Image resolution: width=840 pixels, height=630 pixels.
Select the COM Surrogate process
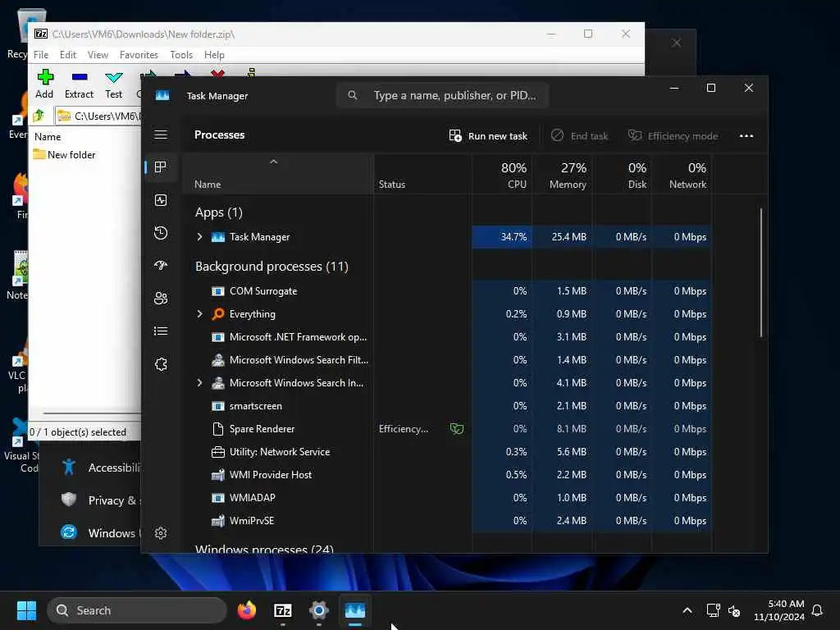pos(447,291)
